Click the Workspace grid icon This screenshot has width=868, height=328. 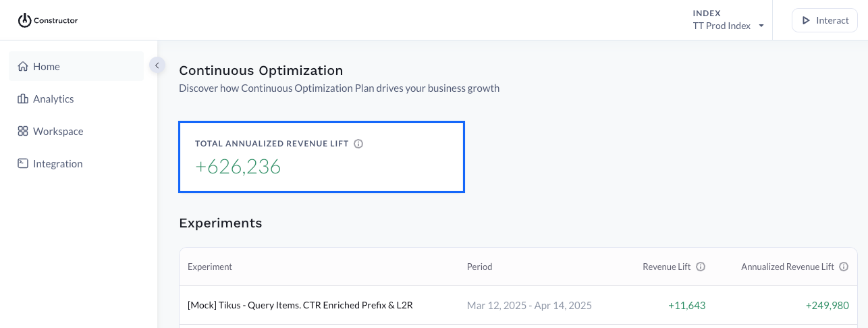(x=23, y=131)
